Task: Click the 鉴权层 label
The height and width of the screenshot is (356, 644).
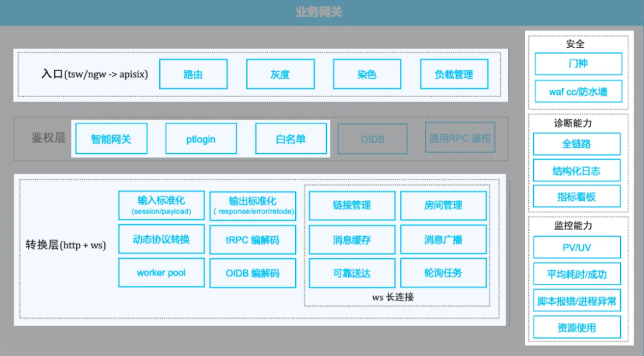Action: [48, 138]
